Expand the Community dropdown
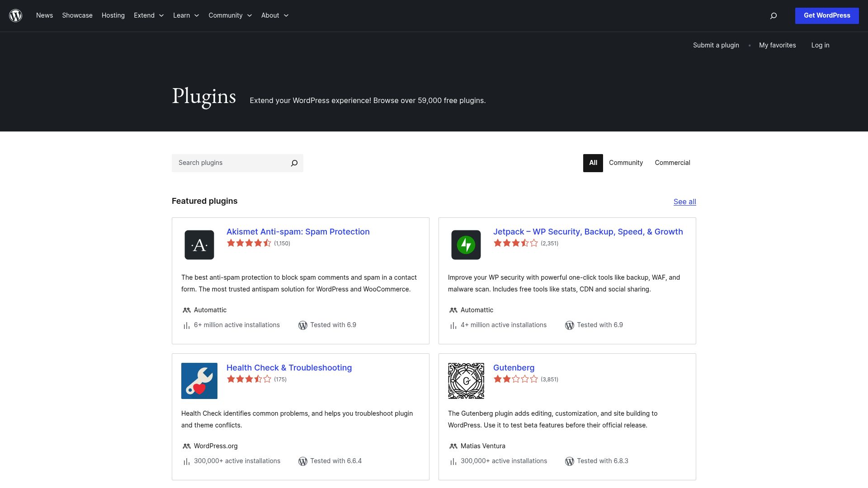This screenshot has width=868, height=488. tap(230, 15)
